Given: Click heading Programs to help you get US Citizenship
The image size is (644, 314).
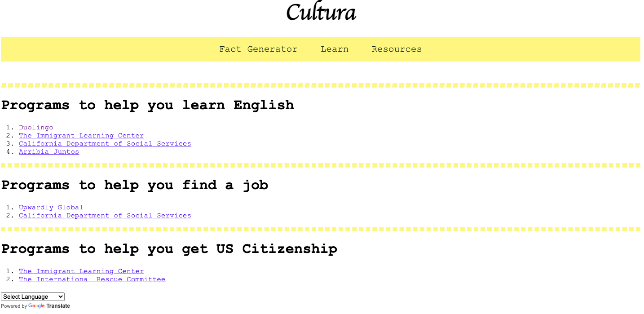Looking at the screenshot, I should (x=169, y=249).
